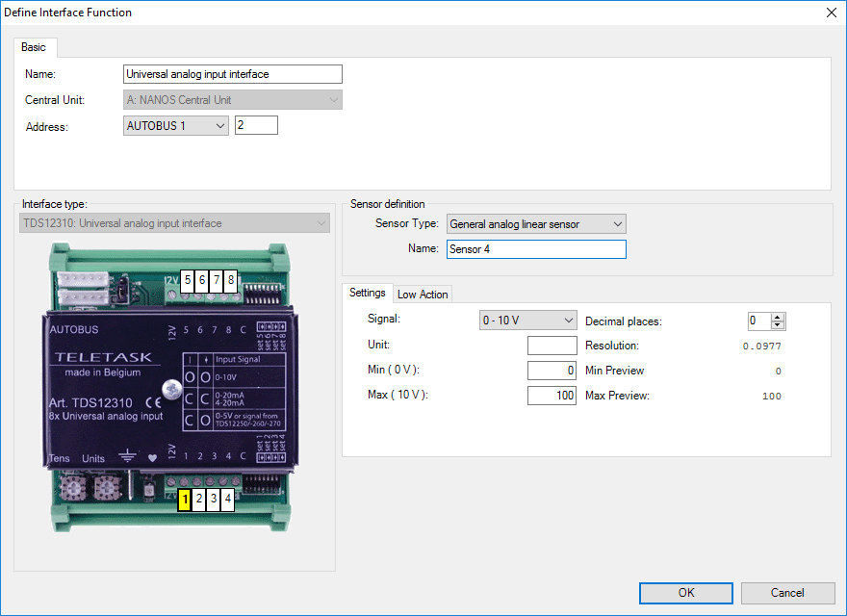Confirm with the OK button
Viewport: 847px width, 616px height.
point(686,593)
